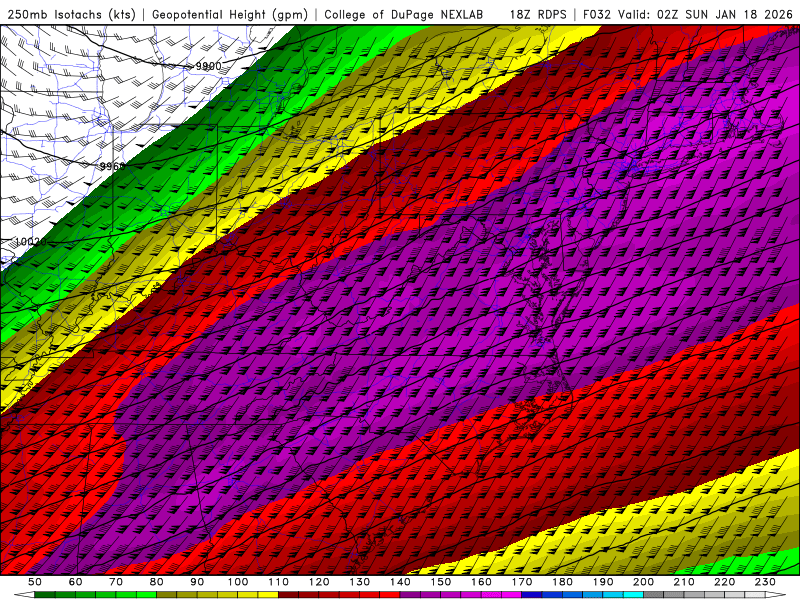
Task: Click the 60 knot colorbar label
Action: pos(75,582)
